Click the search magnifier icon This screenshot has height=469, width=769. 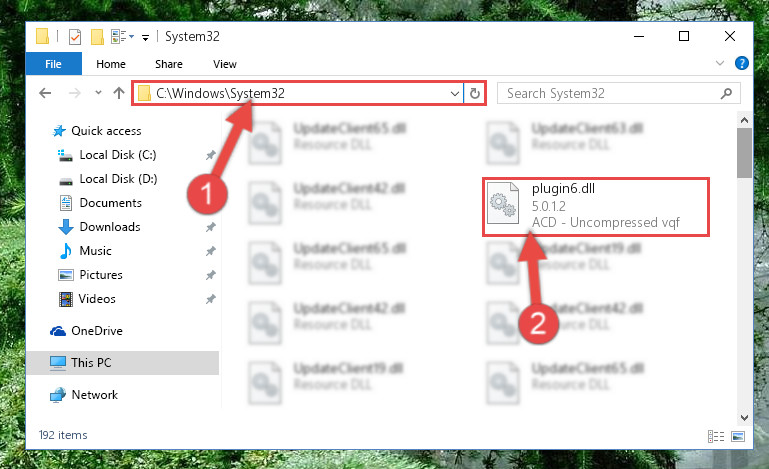(x=726, y=93)
